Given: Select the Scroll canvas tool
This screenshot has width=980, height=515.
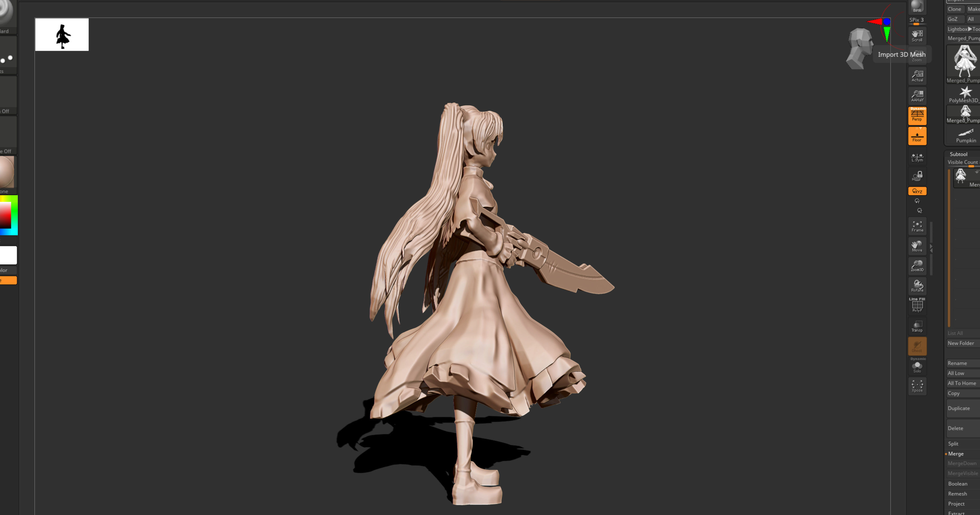Looking at the screenshot, I should click(x=917, y=35).
